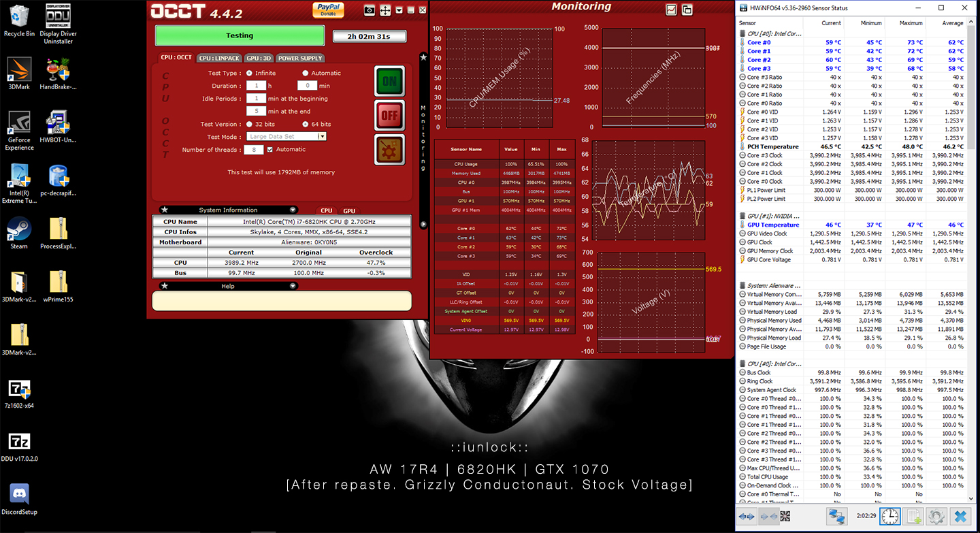Open the POWER SUPPLY tab
Screen dimensions: 980x533
coord(300,58)
